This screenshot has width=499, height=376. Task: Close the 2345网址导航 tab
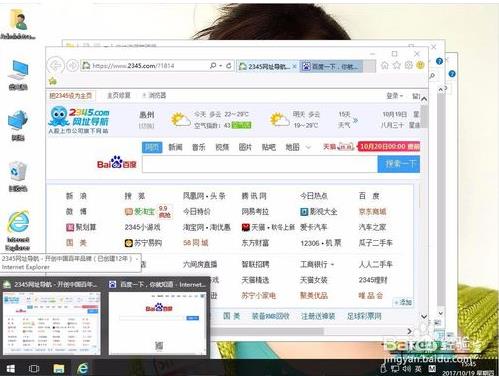tap(294, 66)
